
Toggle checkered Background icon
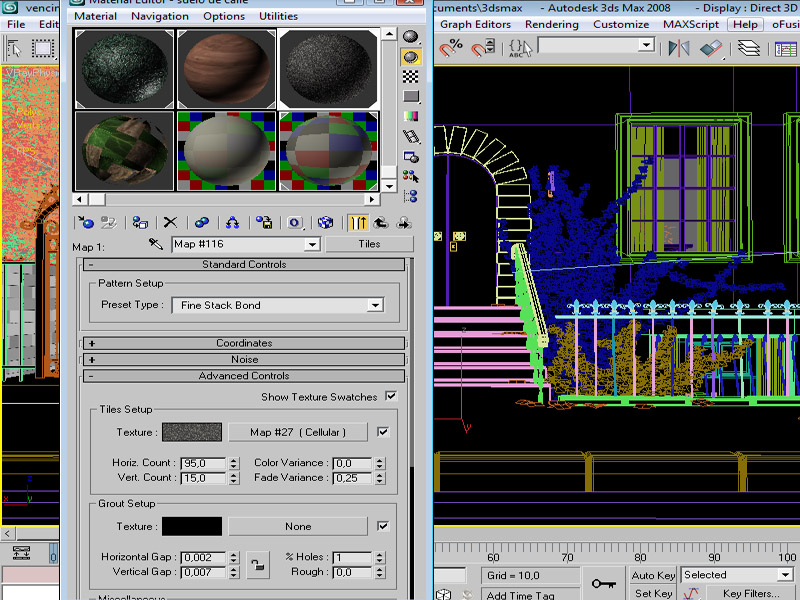click(411, 77)
